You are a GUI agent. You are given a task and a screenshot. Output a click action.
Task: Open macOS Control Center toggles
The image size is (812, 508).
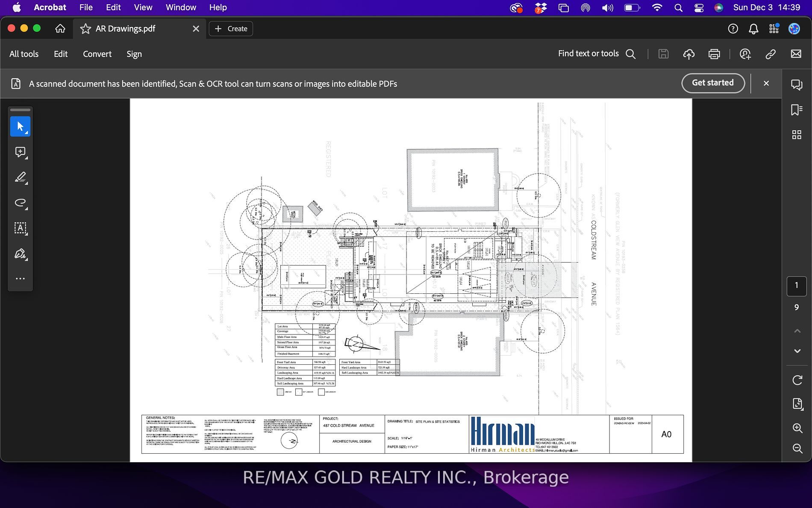tap(699, 8)
